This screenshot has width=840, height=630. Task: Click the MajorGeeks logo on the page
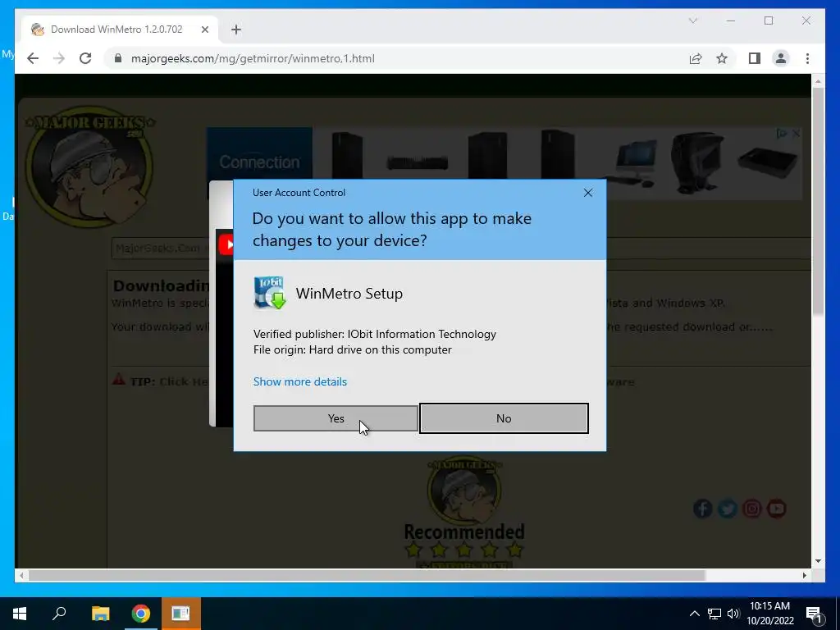click(x=89, y=166)
